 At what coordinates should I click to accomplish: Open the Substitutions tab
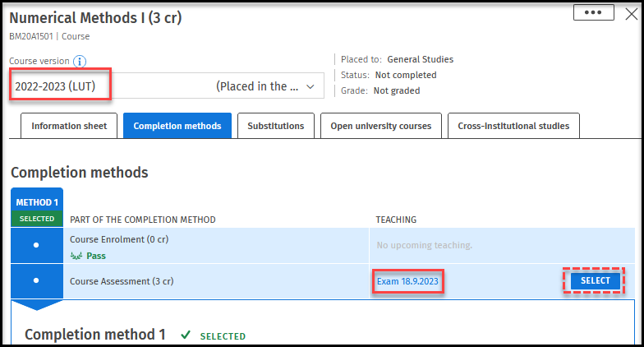276,126
